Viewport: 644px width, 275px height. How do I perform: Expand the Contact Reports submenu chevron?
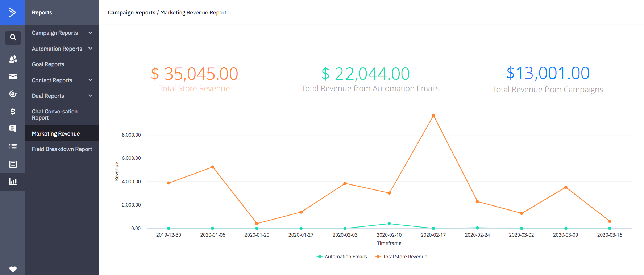click(x=90, y=80)
